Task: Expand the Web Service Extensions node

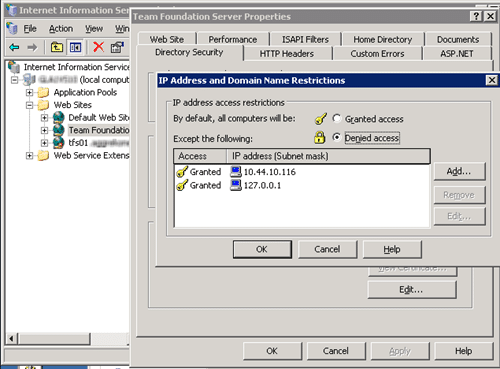Action: point(29,156)
